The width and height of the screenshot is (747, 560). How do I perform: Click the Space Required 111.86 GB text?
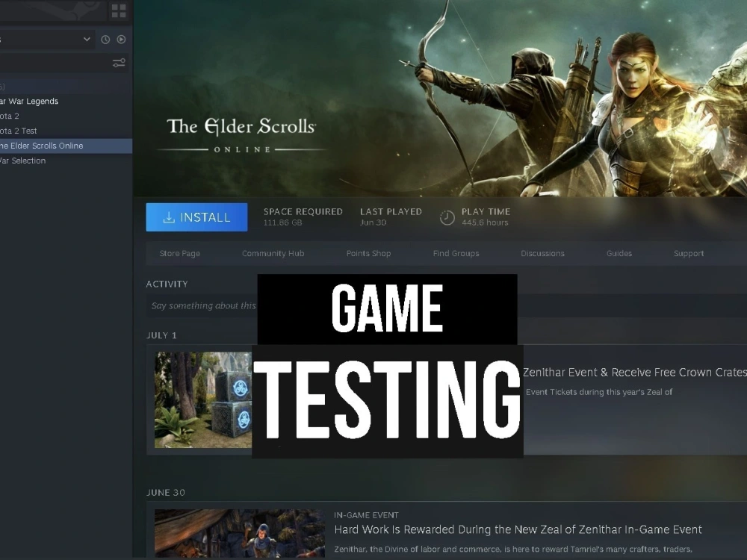[303, 217]
